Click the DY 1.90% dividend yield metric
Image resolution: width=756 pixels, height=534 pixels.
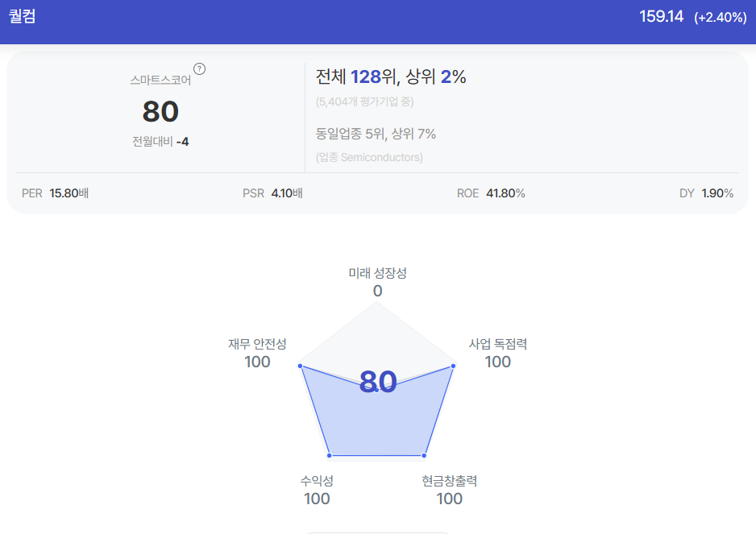tap(706, 193)
